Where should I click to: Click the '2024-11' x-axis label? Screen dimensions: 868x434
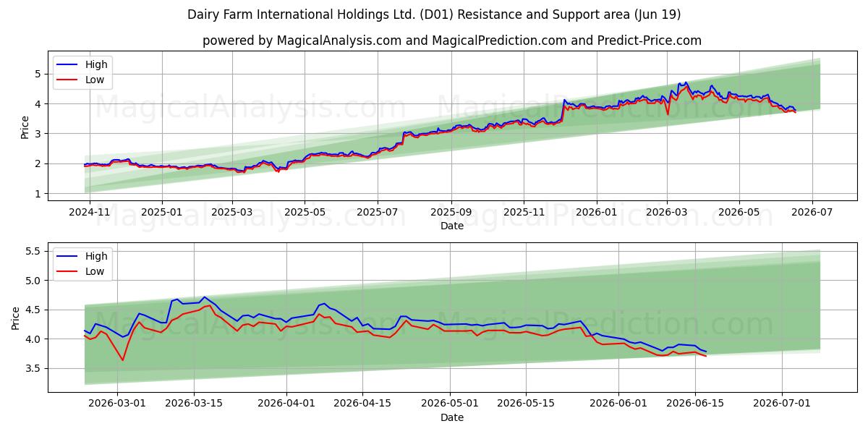90,213
